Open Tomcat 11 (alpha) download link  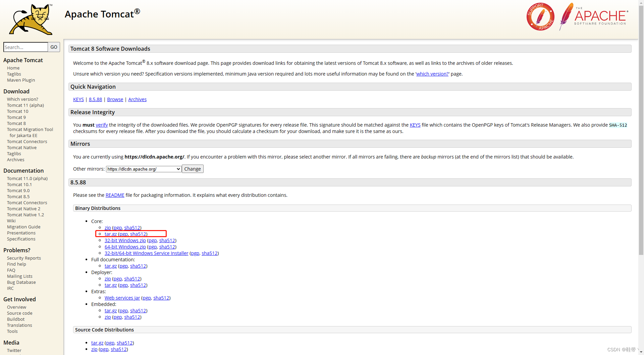(25, 105)
